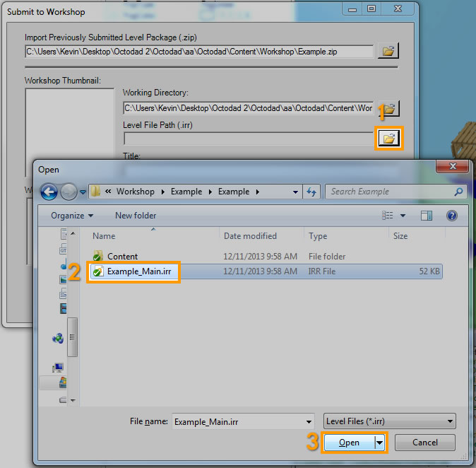Image resolution: width=476 pixels, height=468 pixels.
Task: Expand the File name history dropdown
Action: click(x=309, y=421)
